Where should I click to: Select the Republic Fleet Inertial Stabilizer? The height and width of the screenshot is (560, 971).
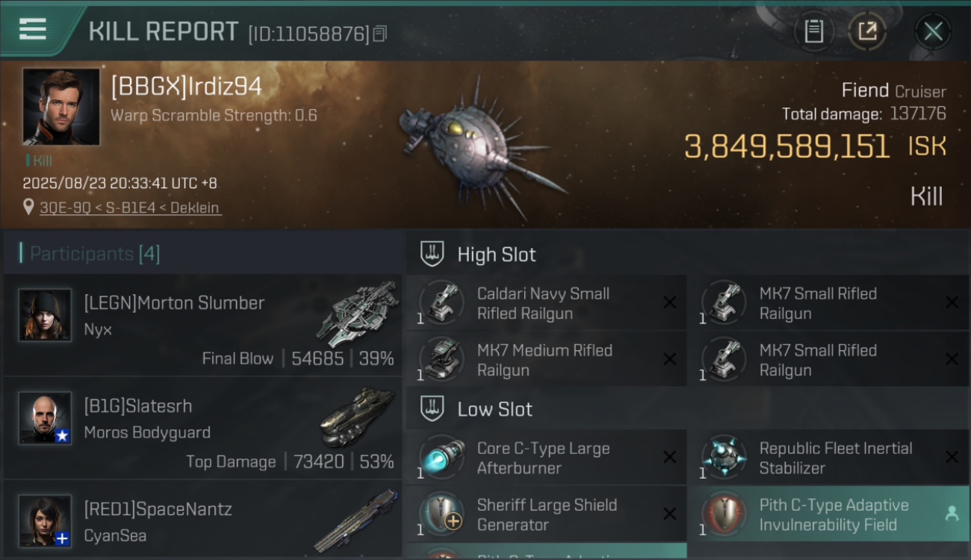tap(828, 458)
